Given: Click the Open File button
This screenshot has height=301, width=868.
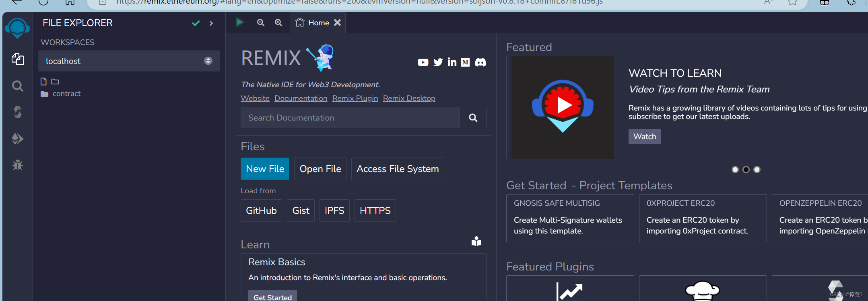Looking at the screenshot, I should tap(320, 169).
